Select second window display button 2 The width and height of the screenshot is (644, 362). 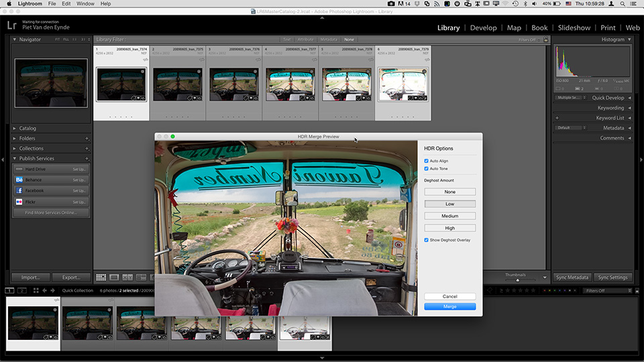(x=22, y=290)
